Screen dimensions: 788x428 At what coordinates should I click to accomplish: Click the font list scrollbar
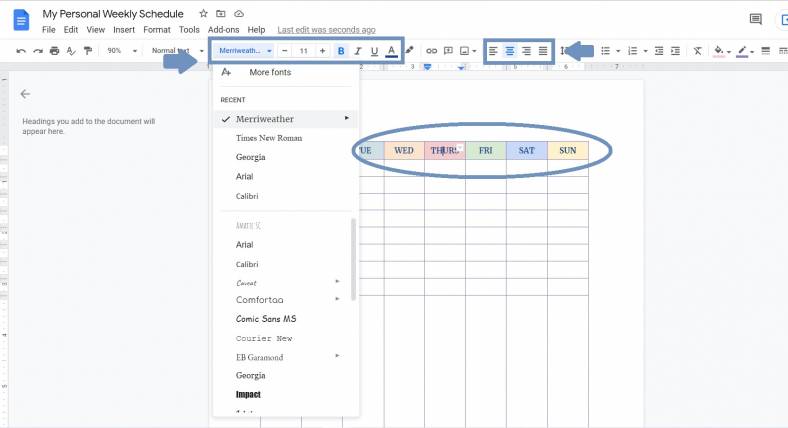[x=353, y=259]
